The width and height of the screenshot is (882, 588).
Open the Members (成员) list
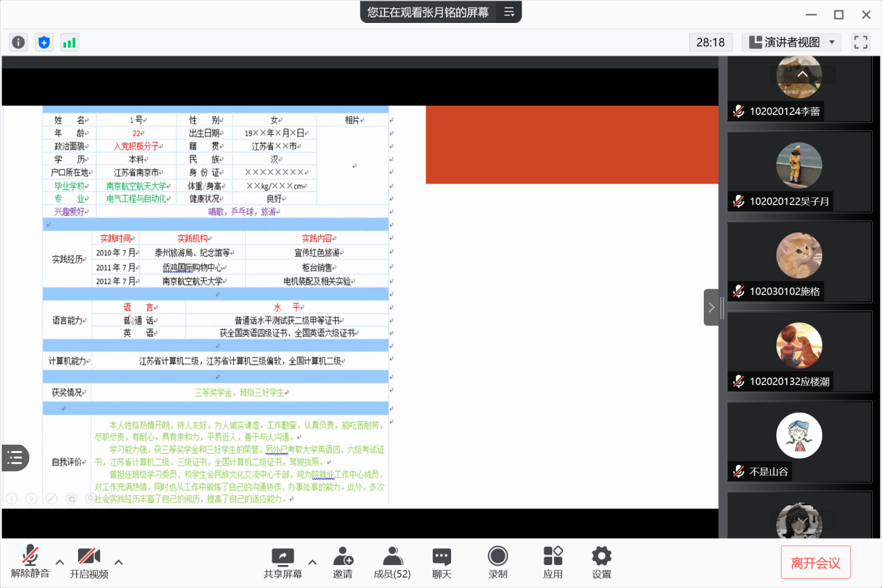[x=392, y=562]
